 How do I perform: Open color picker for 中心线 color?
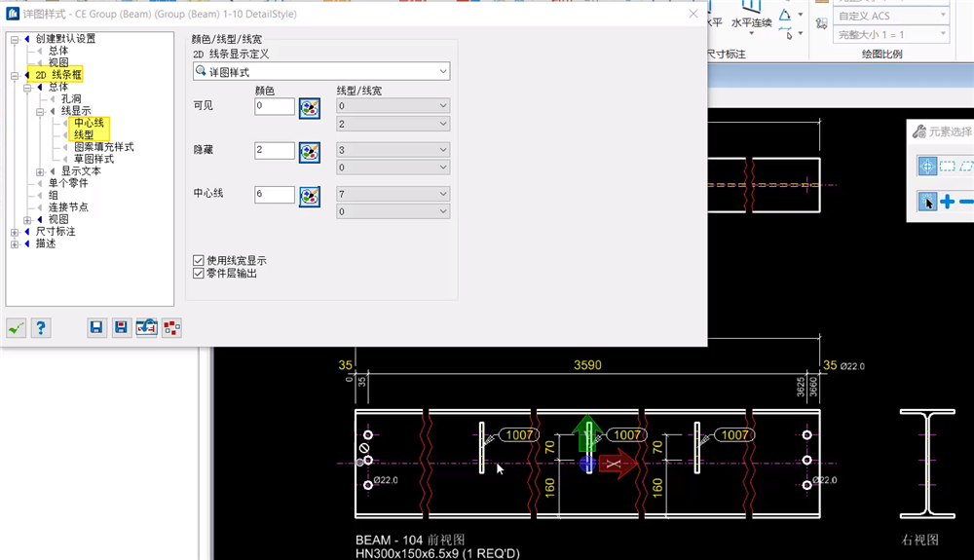pos(310,195)
